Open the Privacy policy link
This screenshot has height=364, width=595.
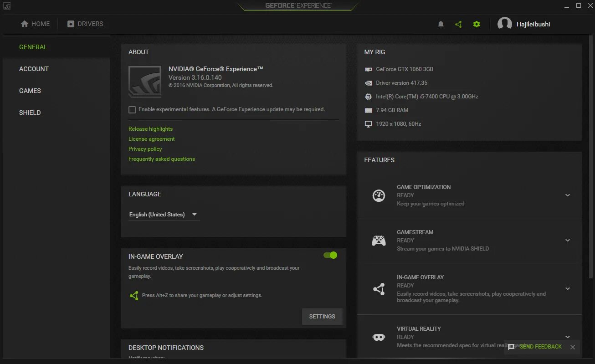click(x=145, y=149)
